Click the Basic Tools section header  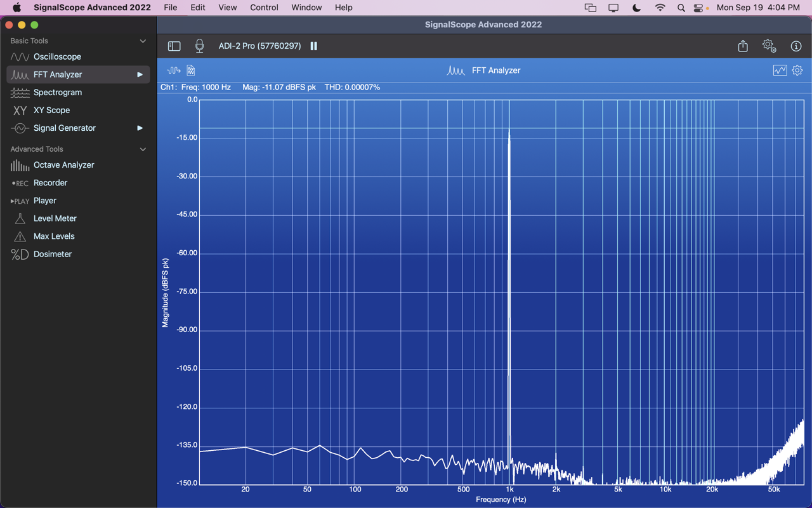pyautogui.click(x=29, y=41)
